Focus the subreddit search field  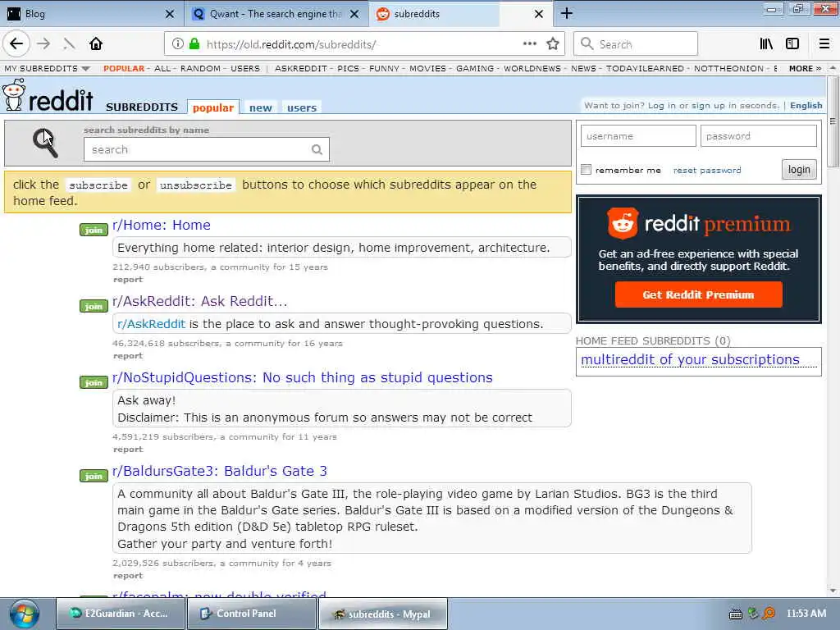206,149
